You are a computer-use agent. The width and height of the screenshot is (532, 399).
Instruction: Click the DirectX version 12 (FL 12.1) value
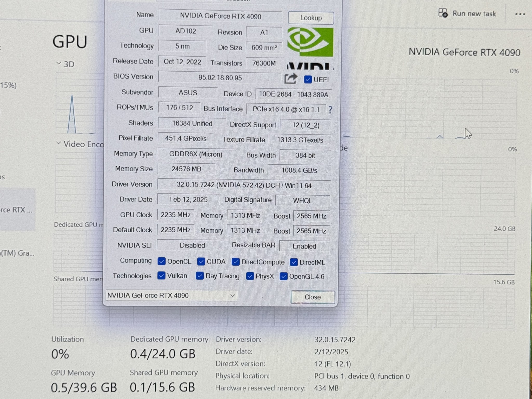tap(333, 364)
